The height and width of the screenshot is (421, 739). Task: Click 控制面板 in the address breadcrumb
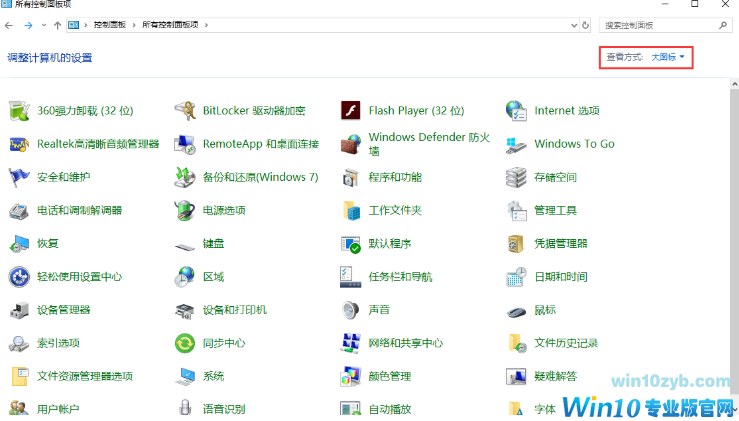pyautogui.click(x=109, y=25)
